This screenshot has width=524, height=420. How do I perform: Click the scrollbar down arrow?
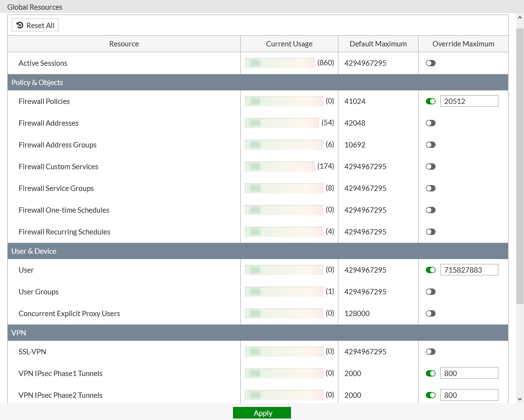click(520, 399)
